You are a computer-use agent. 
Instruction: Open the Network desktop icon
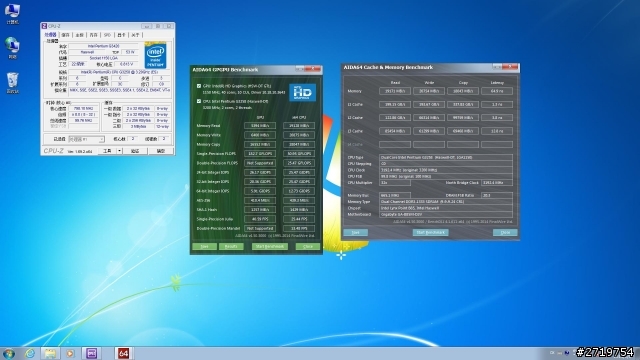pos(12,48)
